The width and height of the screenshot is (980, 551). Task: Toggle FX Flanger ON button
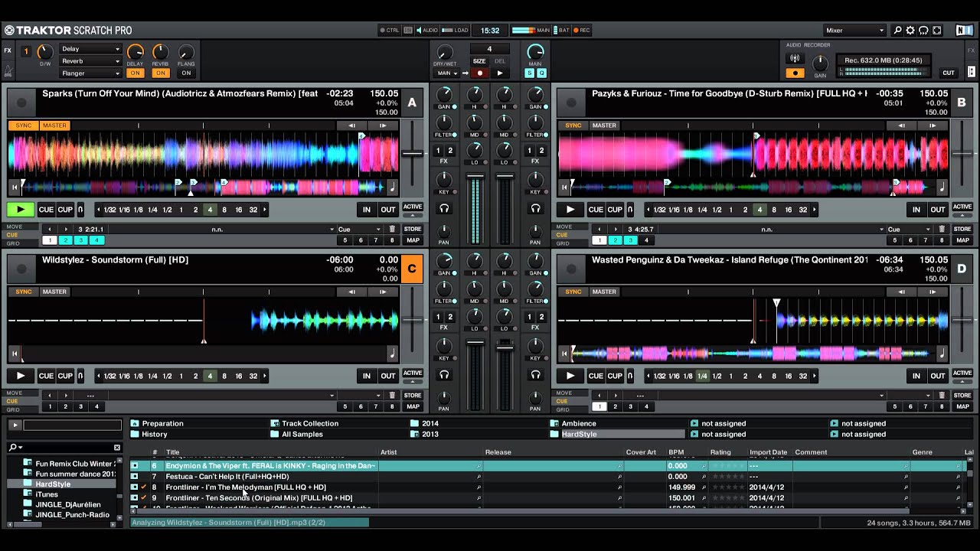186,73
